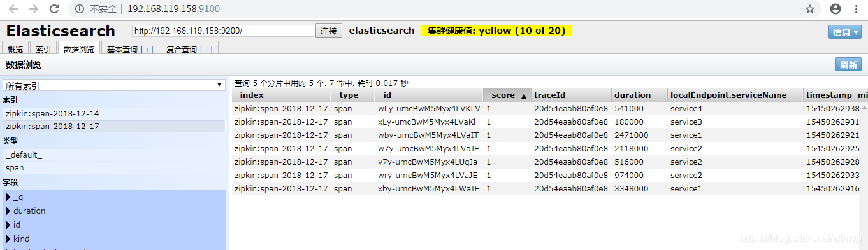
Task: Reload the page
Action: coord(55,9)
